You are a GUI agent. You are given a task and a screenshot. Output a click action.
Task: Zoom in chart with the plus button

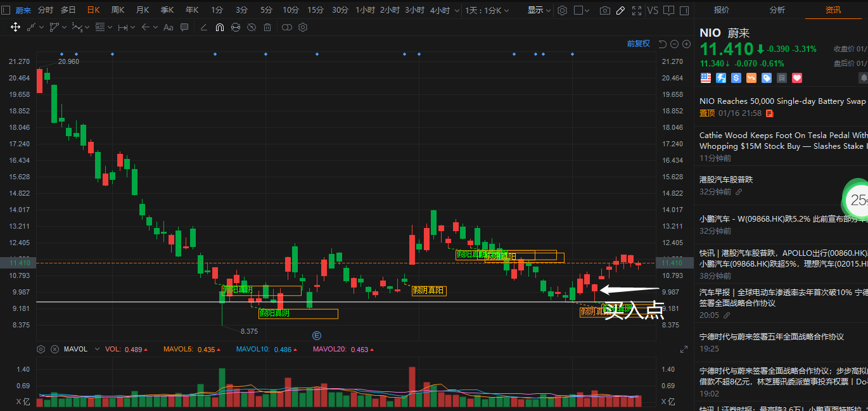[686, 44]
